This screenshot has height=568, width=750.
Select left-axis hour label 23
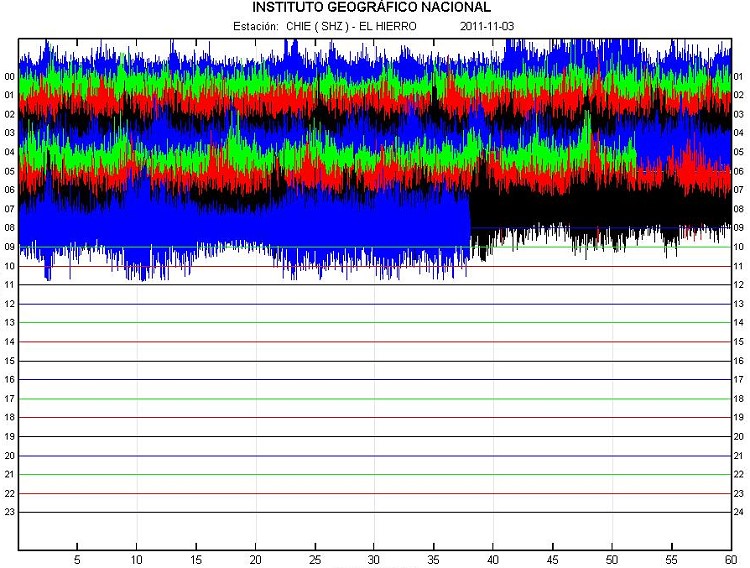(9, 512)
